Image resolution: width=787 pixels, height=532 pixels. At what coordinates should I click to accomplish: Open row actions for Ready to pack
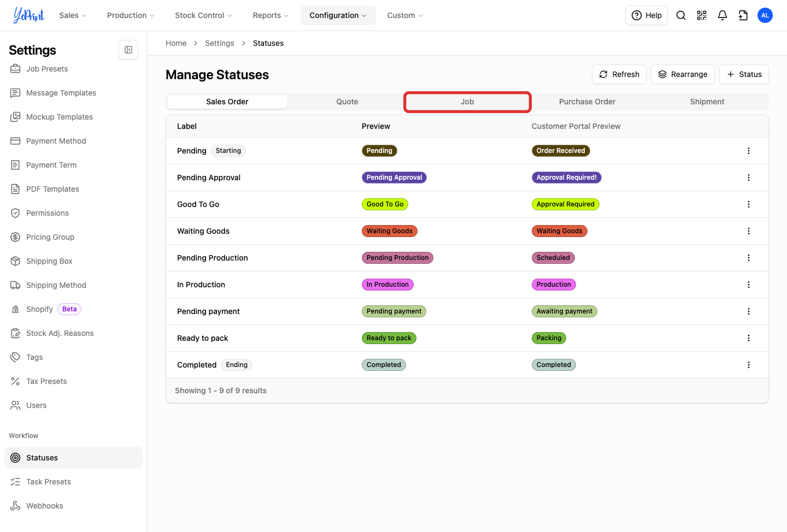(x=749, y=338)
